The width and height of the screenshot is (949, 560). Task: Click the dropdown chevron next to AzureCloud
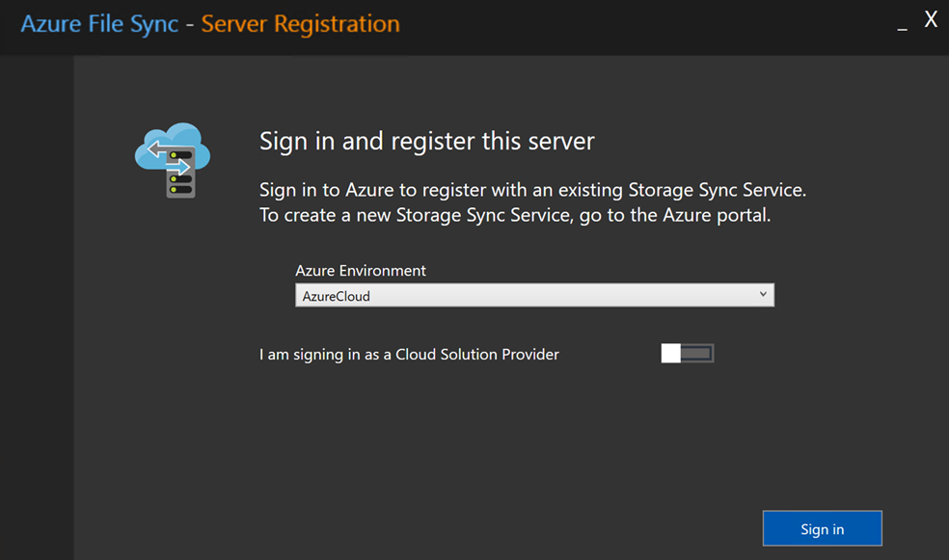coord(765,295)
